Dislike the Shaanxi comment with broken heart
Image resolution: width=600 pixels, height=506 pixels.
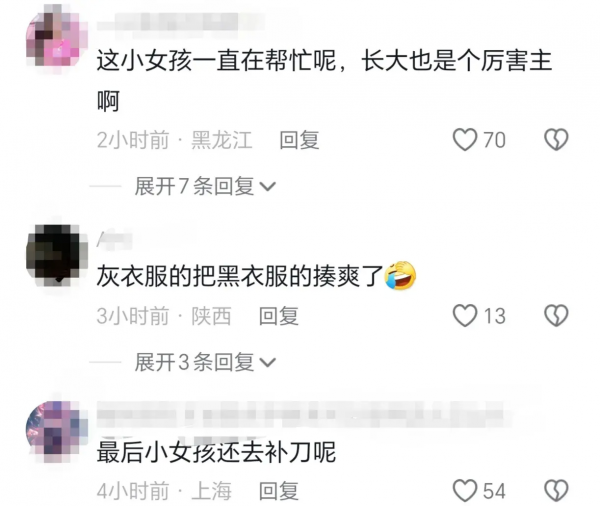click(x=556, y=315)
